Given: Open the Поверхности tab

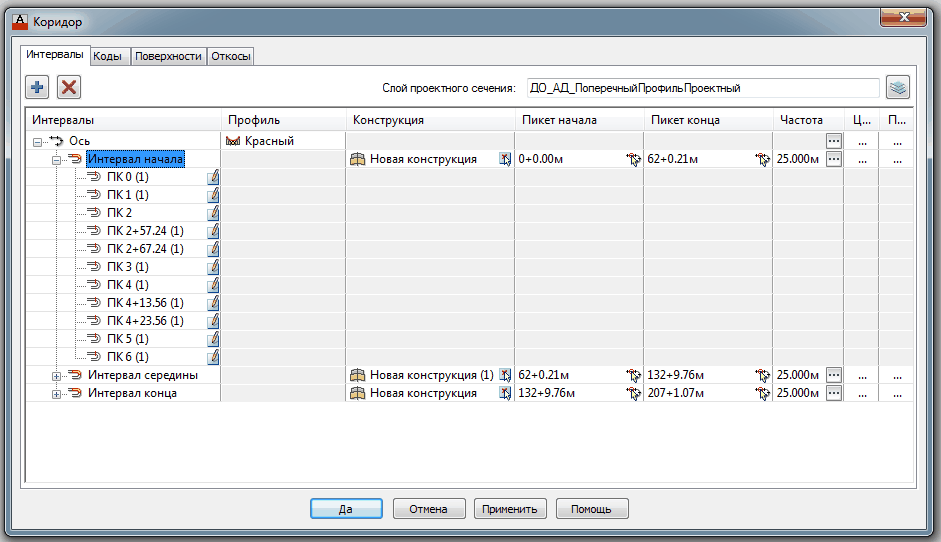Looking at the screenshot, I should [x=168, y=57].
